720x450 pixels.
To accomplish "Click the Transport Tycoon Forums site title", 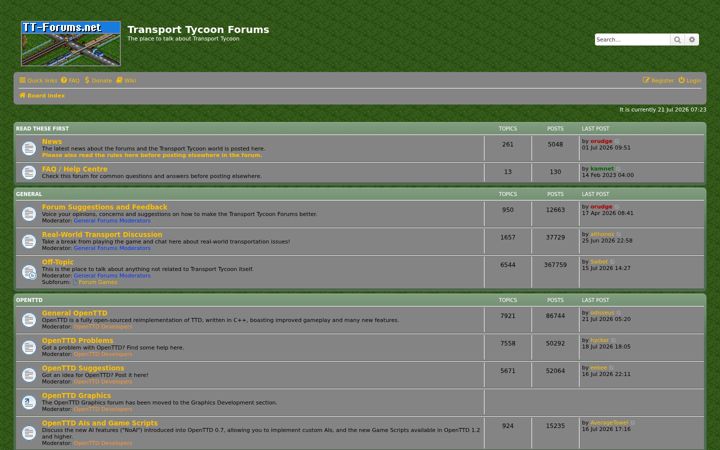I will click(x=198, y=30).
